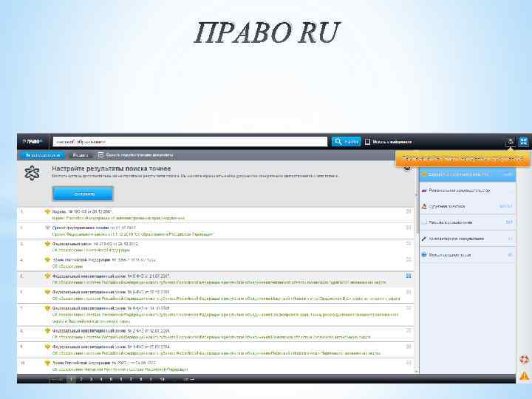Select the fourth right-panel category with the document icon
This screenshot has width=532, height=399.
468,222
